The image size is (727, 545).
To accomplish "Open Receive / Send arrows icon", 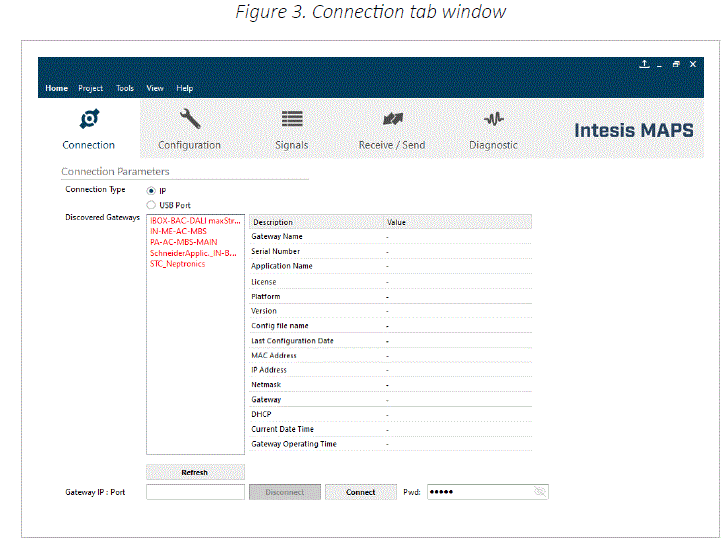I will pos(392,119).
